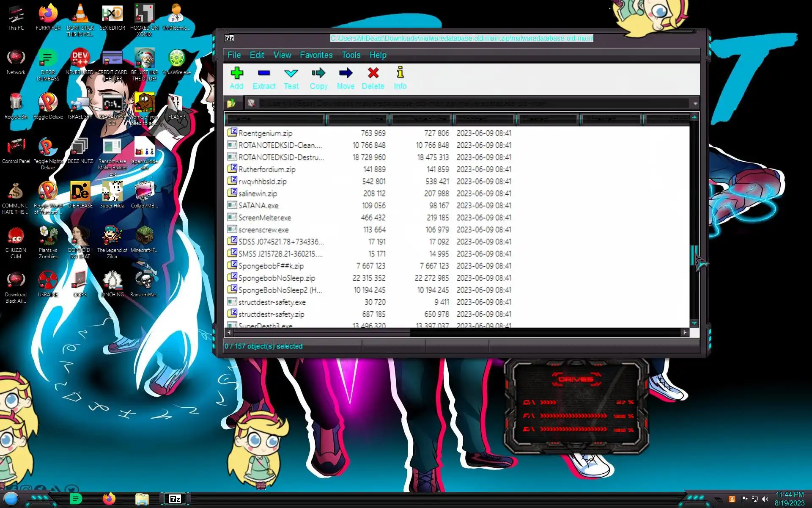Open the Favorites menu
The image size is (812, 508).
click(316, 55)
